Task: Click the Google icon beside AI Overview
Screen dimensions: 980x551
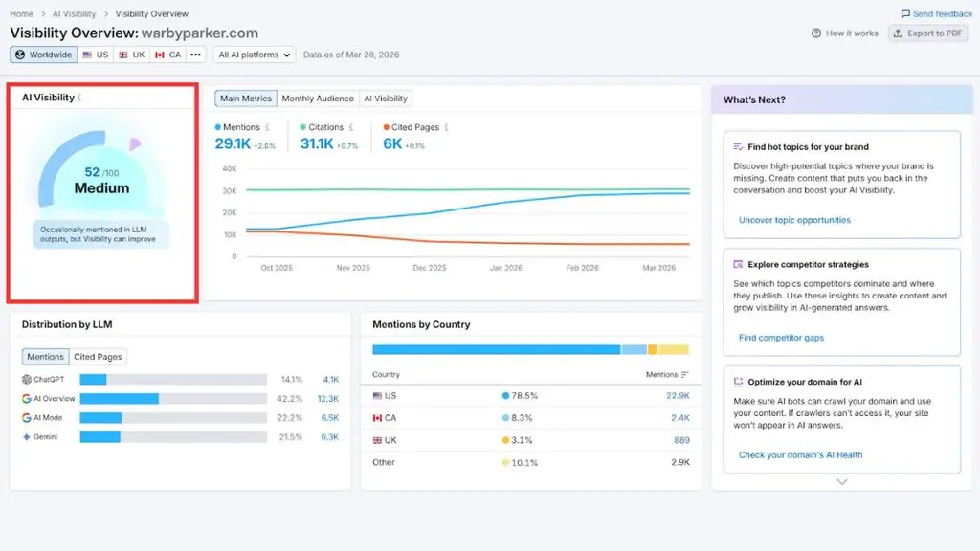Action: tap(26, 399)
